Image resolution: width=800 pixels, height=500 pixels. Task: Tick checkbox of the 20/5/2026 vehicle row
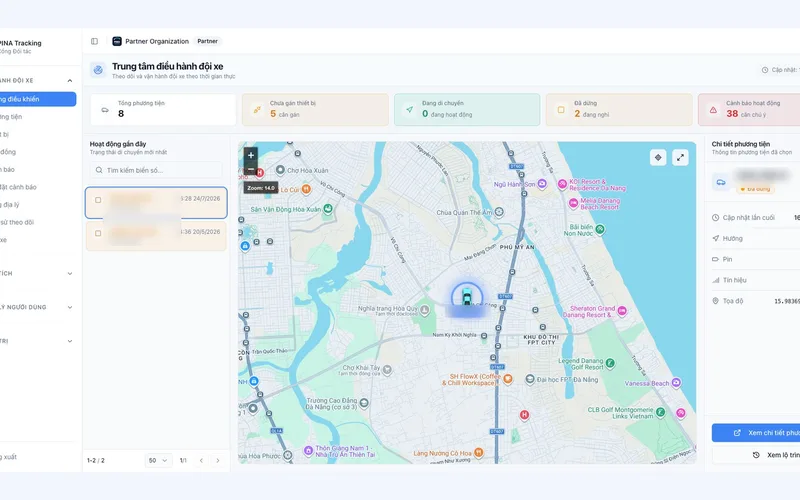pos(98,233)
